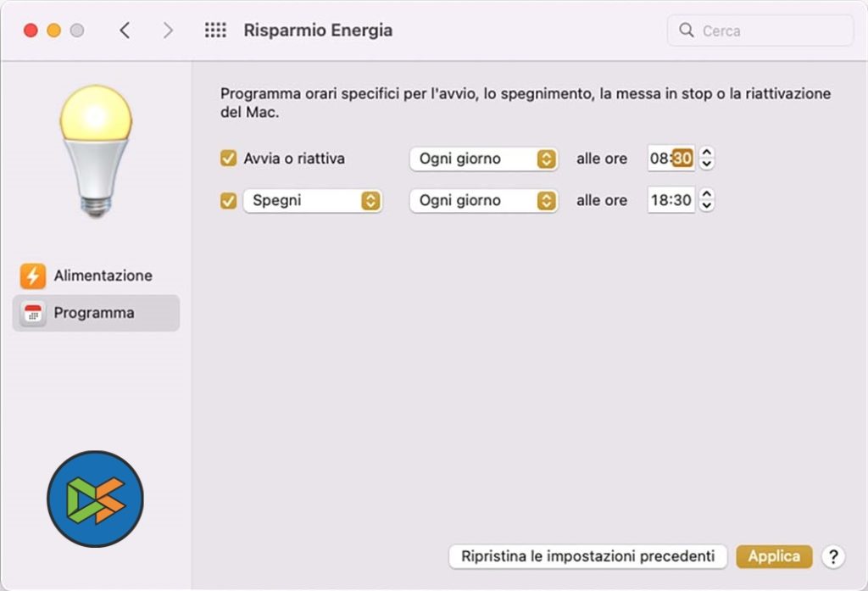Click the back navigation arrow
Screen dimensions: 868x591
click(x=125, y=31)
